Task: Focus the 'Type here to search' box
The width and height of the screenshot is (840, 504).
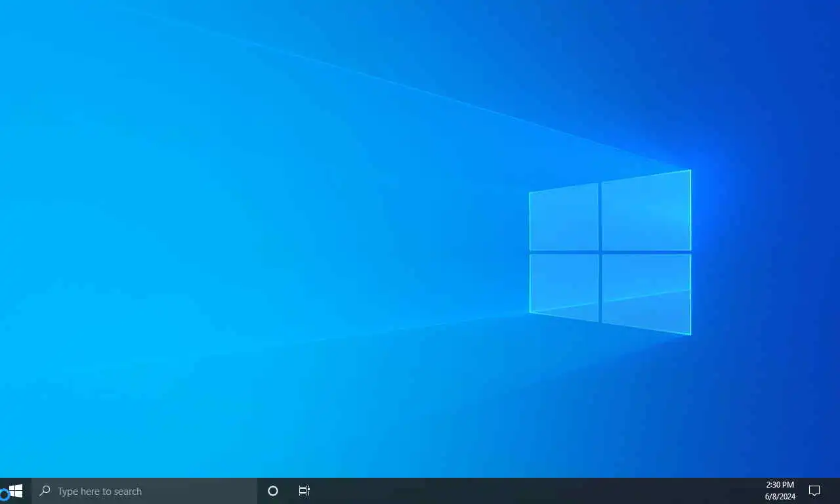Action: [x=144, y=491]
